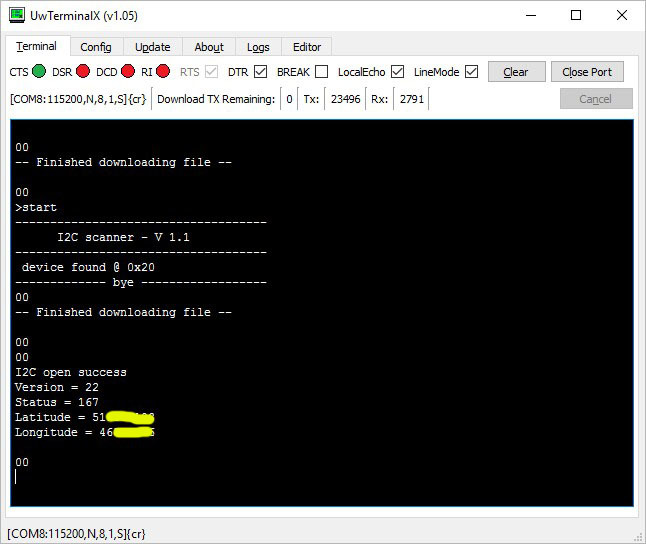Close the UwTerminalX window
646x544 pixels.
click(622, 16)
